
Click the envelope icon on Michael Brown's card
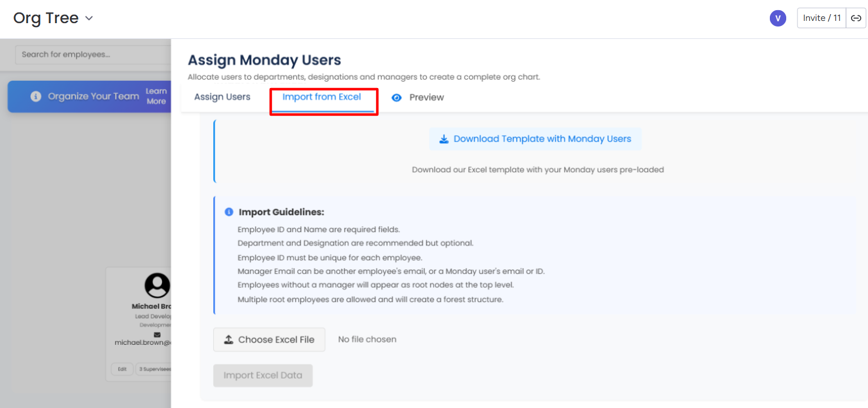(157, 335)
